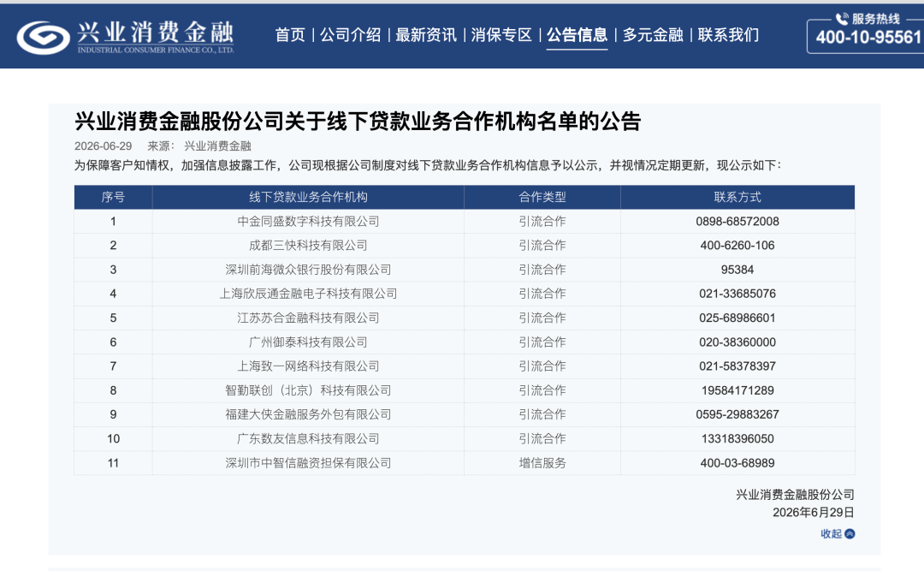Image resolution: width=924 pixels, height=571 pixels.
Task: Click the 增信服务 cooperation type cell
Action: (542, 463)
